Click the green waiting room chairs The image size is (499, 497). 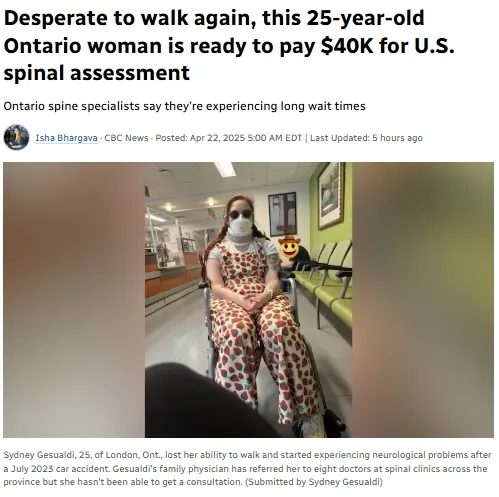point(324,283)
